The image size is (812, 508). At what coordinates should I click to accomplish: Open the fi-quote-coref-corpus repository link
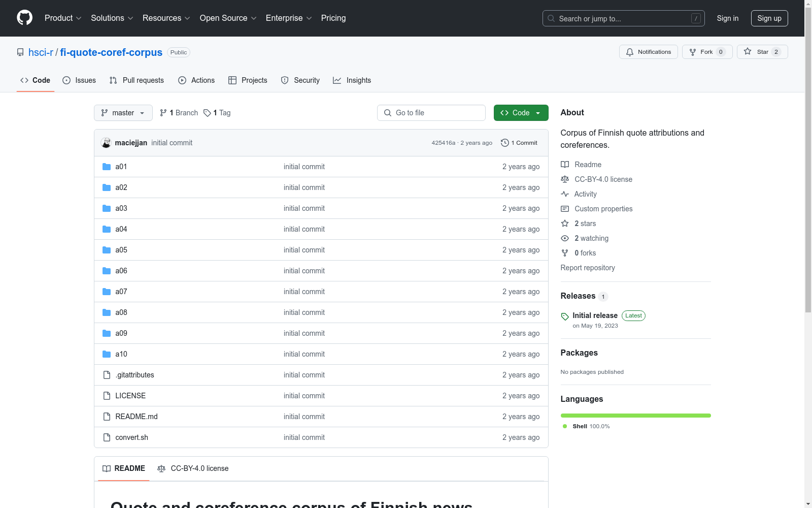pos(111,52)
